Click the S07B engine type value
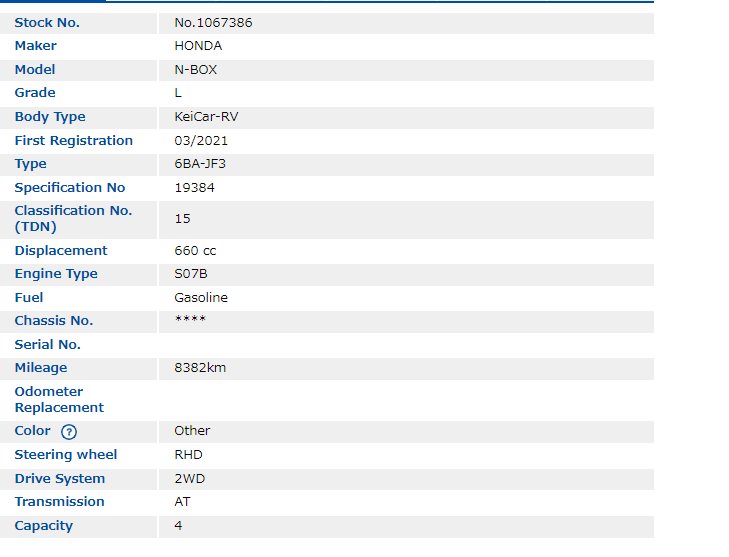The width and height of the screenshot is (729, 557). [x=191, y=274]
